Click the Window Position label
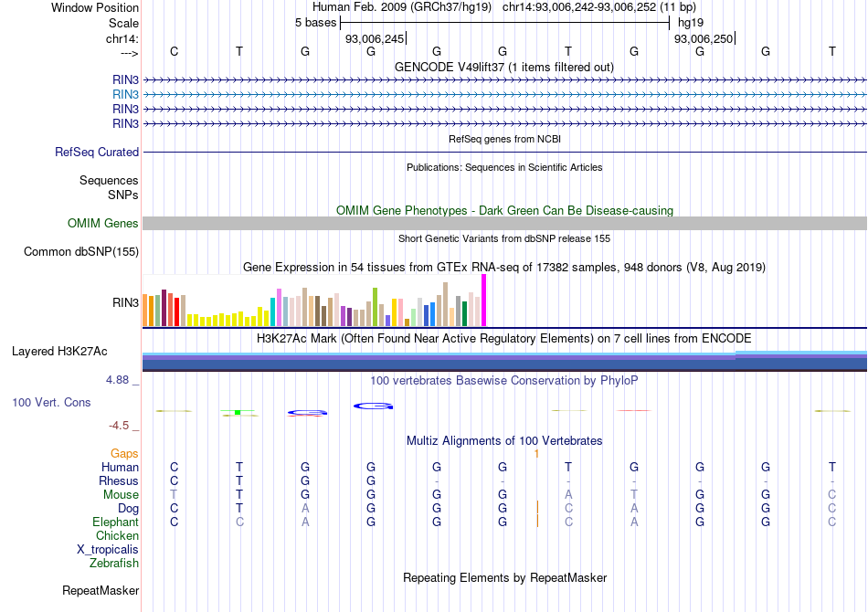 tap(95, 7)
